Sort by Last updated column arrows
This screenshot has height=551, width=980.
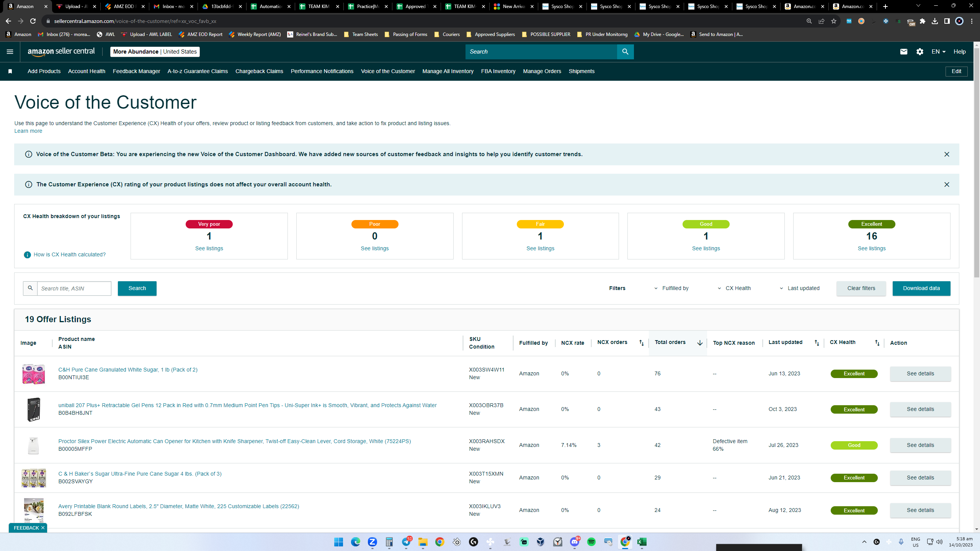[x=817, y=343]
